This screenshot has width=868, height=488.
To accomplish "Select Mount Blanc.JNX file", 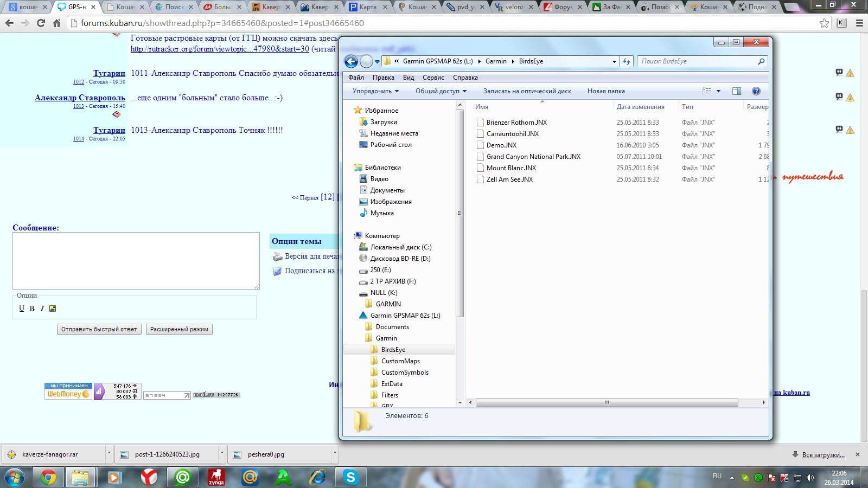I will [511, 168].
